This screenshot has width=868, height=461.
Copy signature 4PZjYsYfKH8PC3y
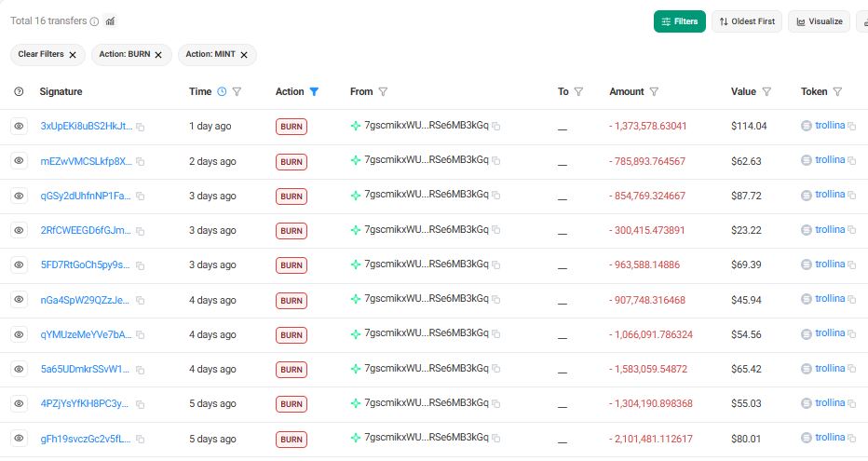[141, 404]
